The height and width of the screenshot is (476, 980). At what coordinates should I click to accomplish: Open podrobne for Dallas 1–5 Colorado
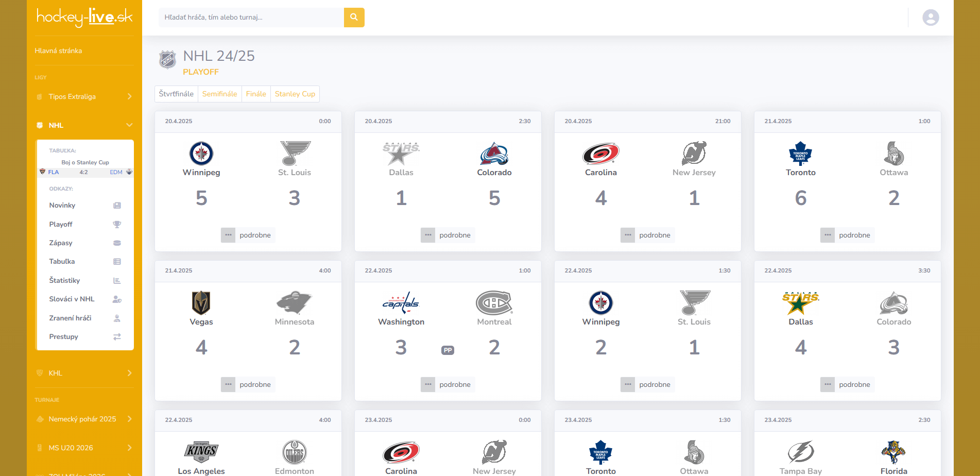click(x=448, y=235)
